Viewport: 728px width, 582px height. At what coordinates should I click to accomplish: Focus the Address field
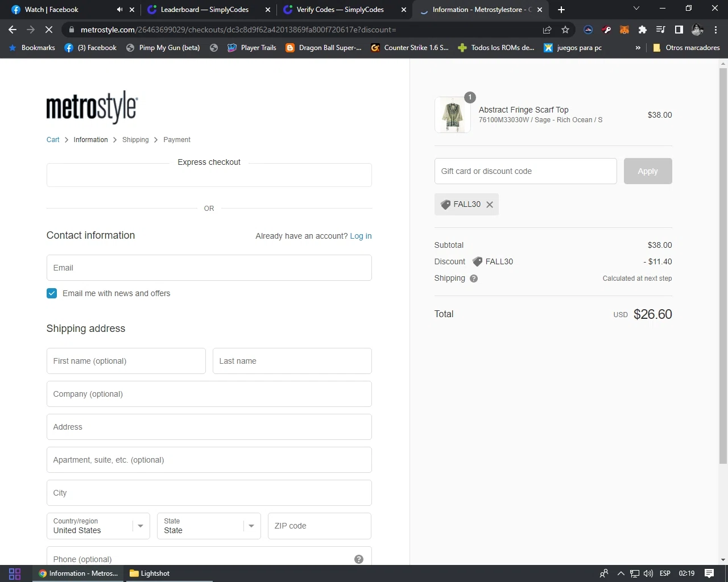coord(209,427)
